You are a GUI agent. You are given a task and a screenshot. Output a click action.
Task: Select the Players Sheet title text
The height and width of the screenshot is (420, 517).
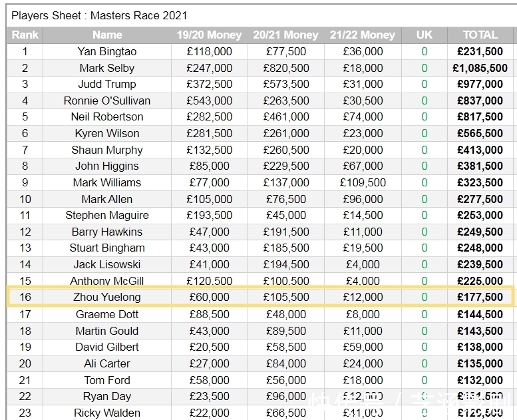99,15
